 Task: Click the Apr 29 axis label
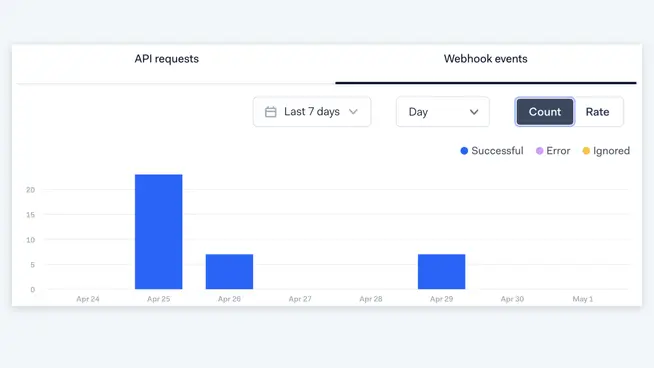pyautogui.click(x=442, y=299)
